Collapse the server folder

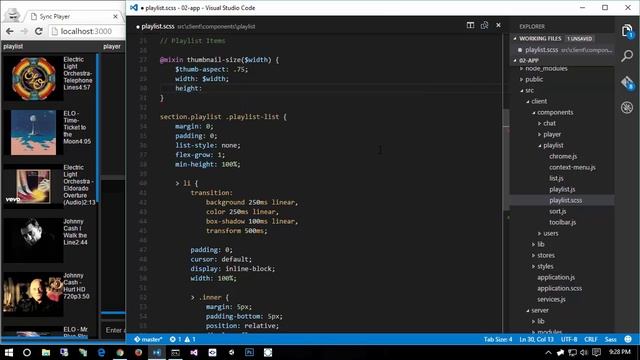click(x=540, y=311)
